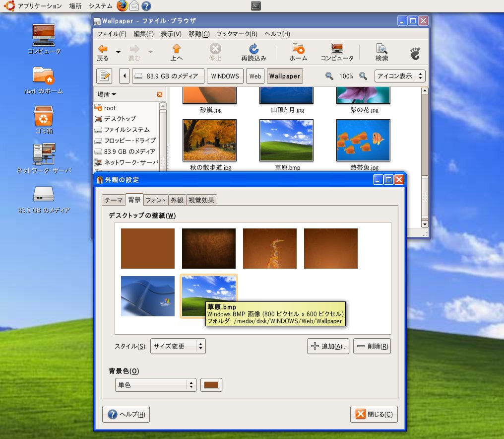Toggle the location text-entry pencil button
Viewport: 504px width, 439px height.
(x=104, y=76)
